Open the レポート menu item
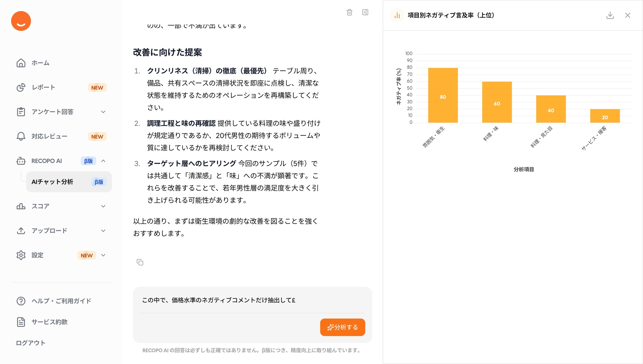643x364 pixels. click(43, 87)
